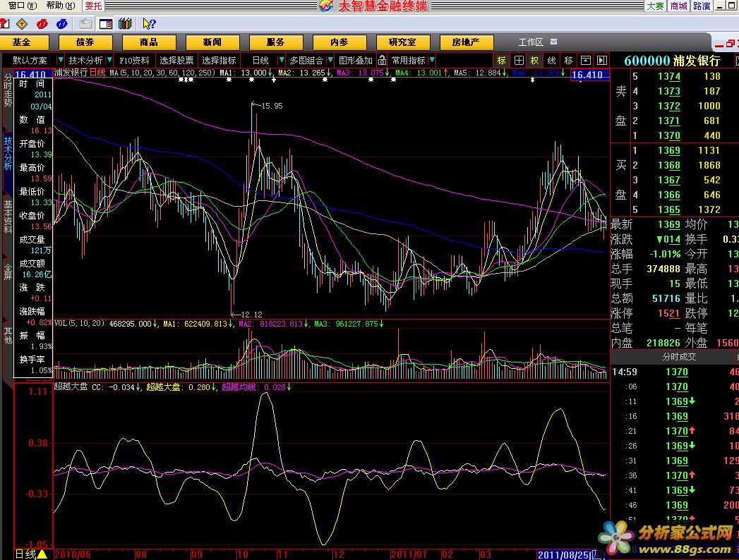Click the 选择指标 toolbar item

point(219,60)
